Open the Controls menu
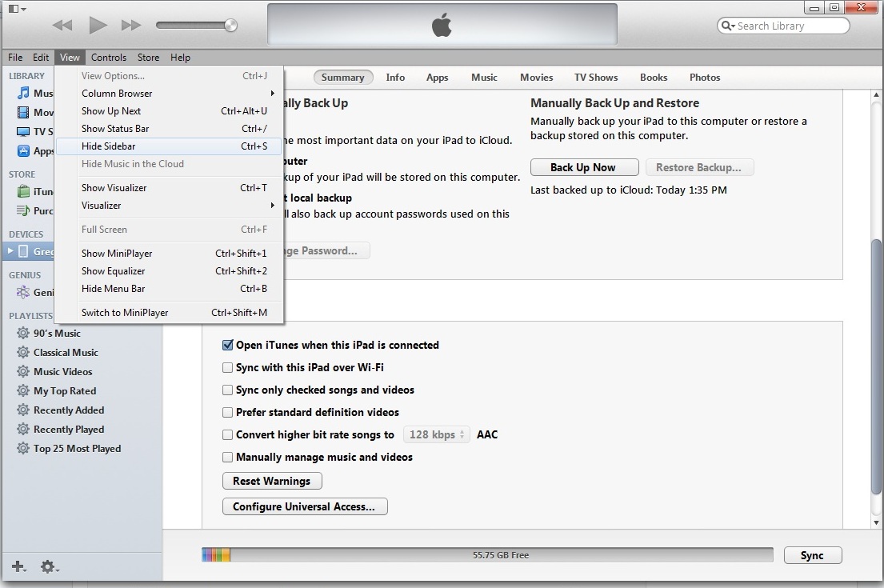This screenshot has width=884, height=588. 109,58
